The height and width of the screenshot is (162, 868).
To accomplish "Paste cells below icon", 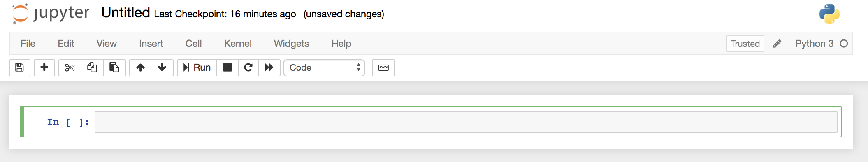I will coord(114,67).
